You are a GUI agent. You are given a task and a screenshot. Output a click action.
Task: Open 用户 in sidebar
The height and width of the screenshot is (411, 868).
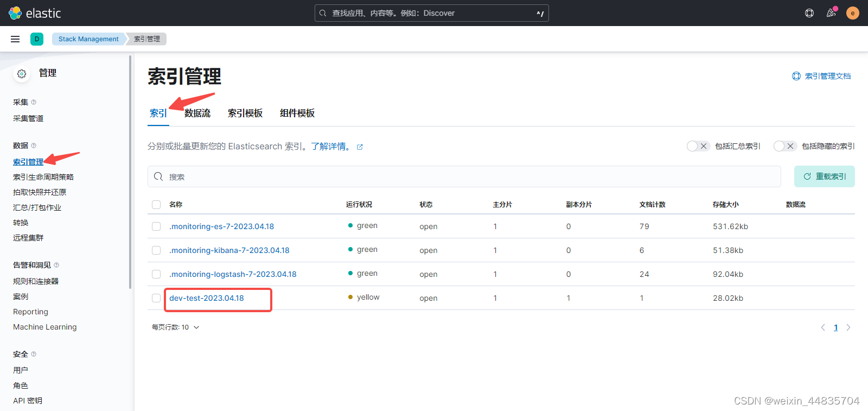click(x=21, y=370)
